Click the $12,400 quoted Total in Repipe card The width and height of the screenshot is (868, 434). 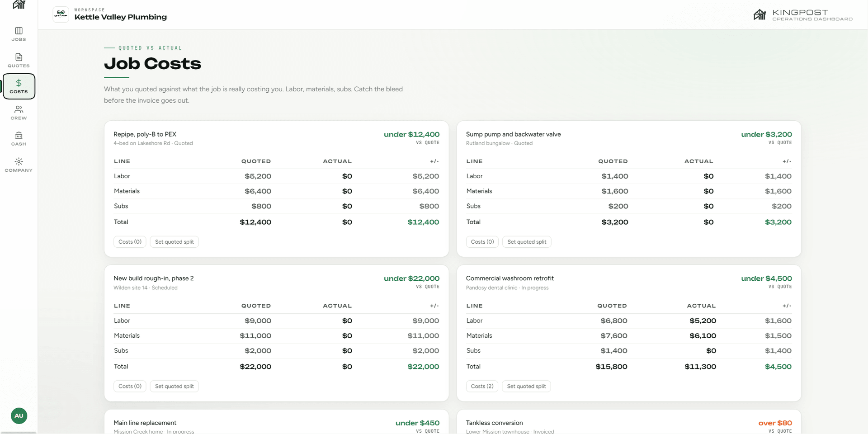tap(256, 222)
